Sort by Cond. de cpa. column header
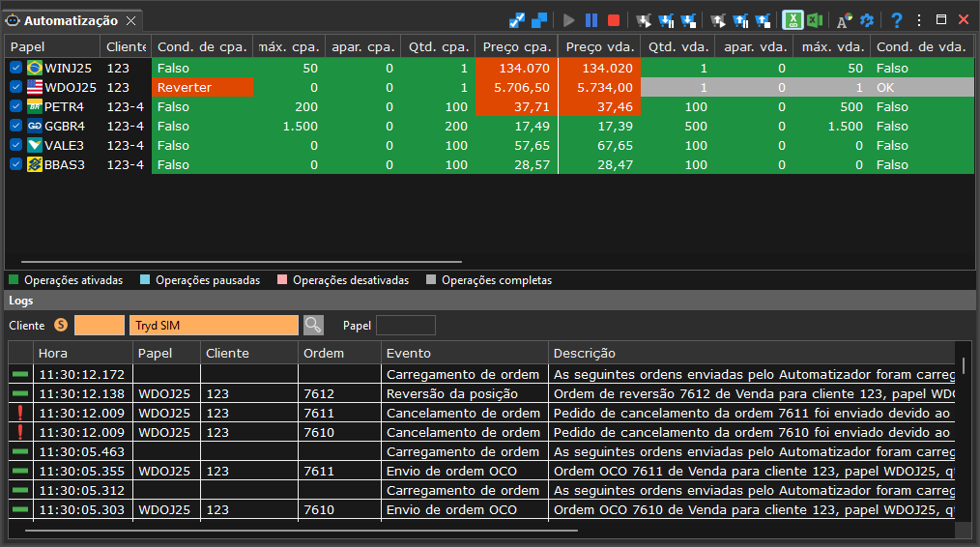The height and width of the screenshot is (547, 980). click(x=202, y=47)
